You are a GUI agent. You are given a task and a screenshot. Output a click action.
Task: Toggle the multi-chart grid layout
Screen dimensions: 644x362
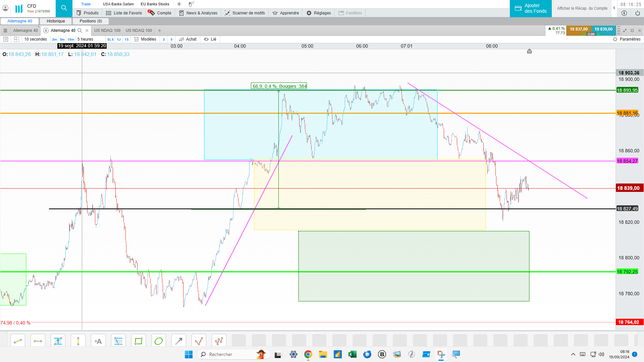(x=16, y=39)
